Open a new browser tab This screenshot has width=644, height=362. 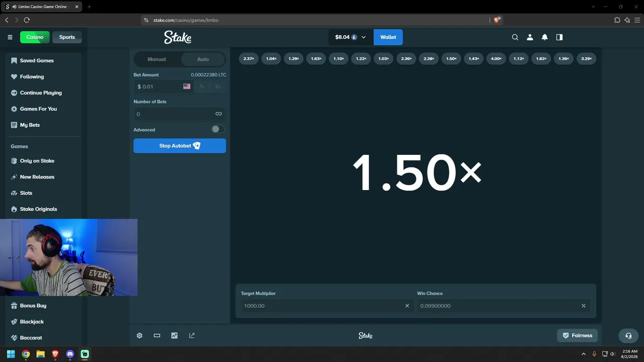coord(89,7)
